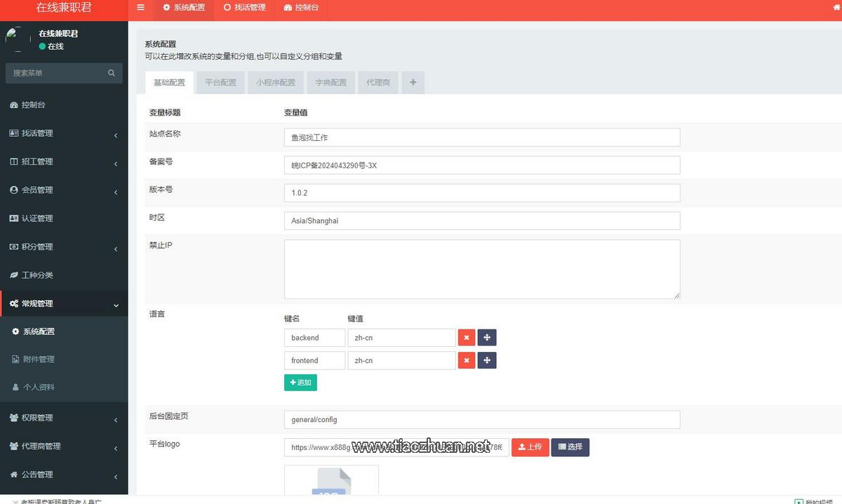
Task: Click the red 上传 upload button
Action: [x=530, y=447]
